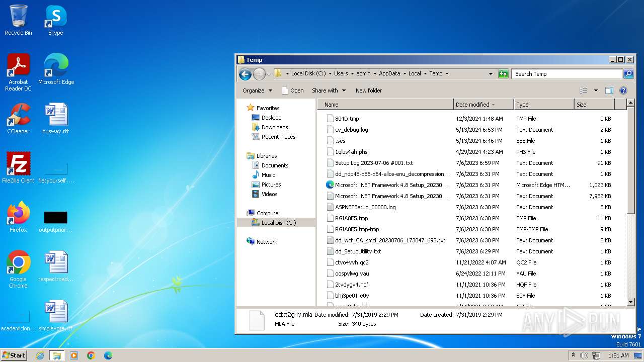Expand the Users breadcrumb arrow

point(352,73)
